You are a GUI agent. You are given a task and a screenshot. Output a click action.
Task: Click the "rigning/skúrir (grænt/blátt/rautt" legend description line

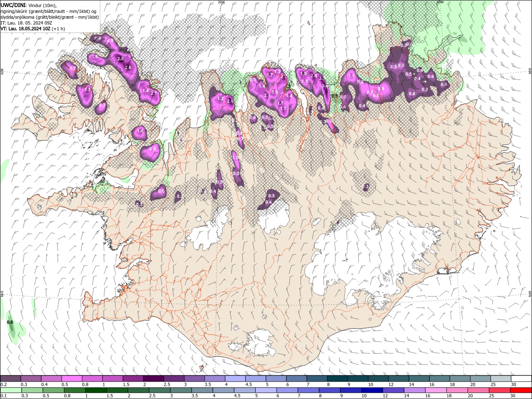tap(49, 11)
